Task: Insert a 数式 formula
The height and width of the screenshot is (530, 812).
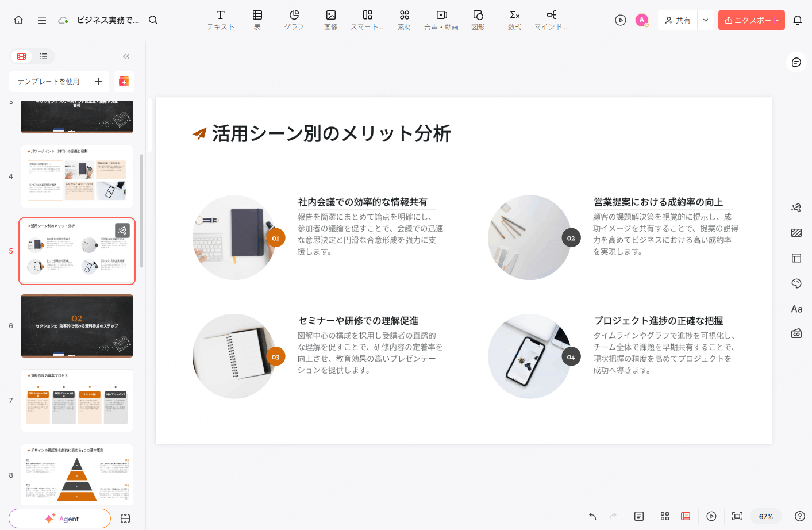Action: [x=515, y=20]
